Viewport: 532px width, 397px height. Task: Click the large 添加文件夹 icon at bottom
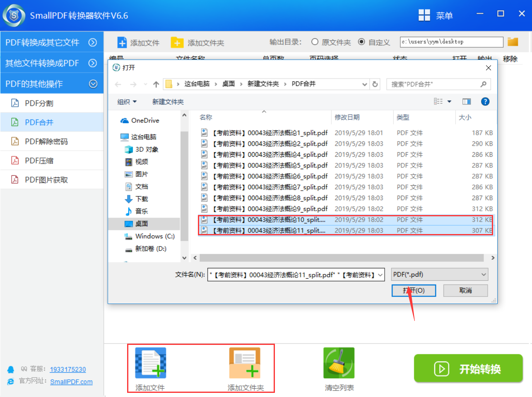(245, 363)
